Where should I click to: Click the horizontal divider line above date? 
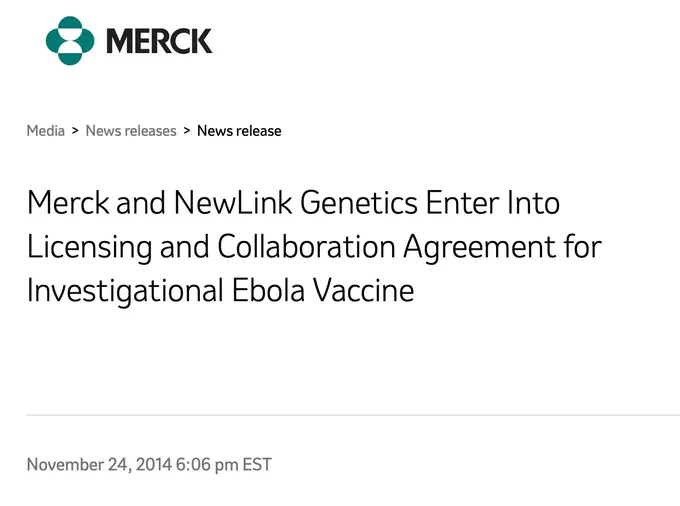(353, 415)
